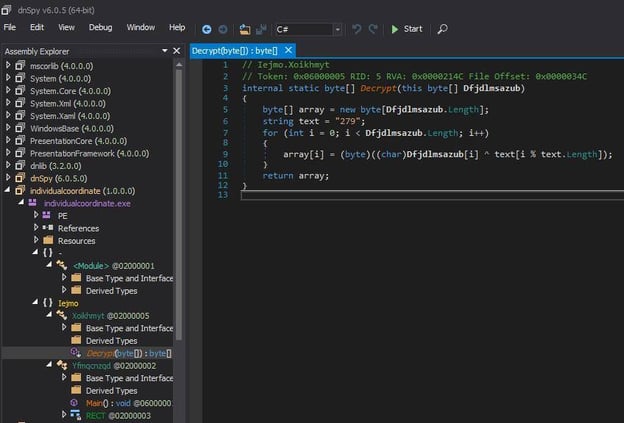This screenshot has width=624, height=423.
Task: Open the Debug menu
Action: pos(100,27)
